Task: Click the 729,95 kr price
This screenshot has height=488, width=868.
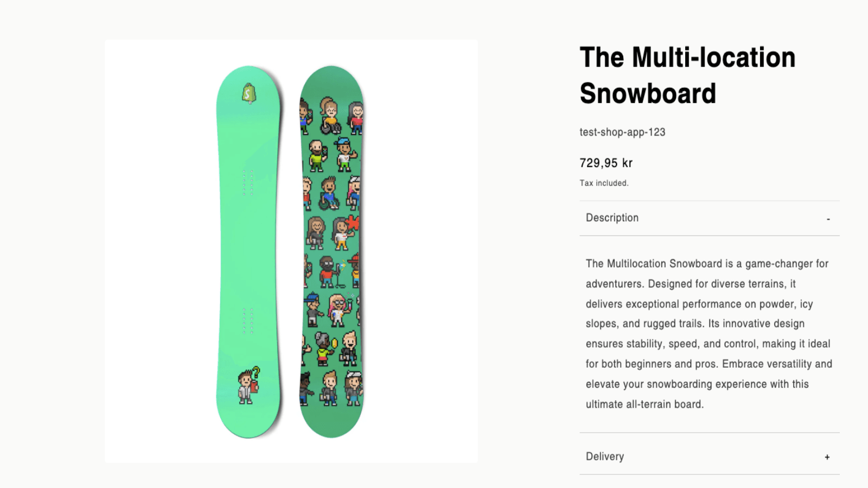Action: click(606, 163)
